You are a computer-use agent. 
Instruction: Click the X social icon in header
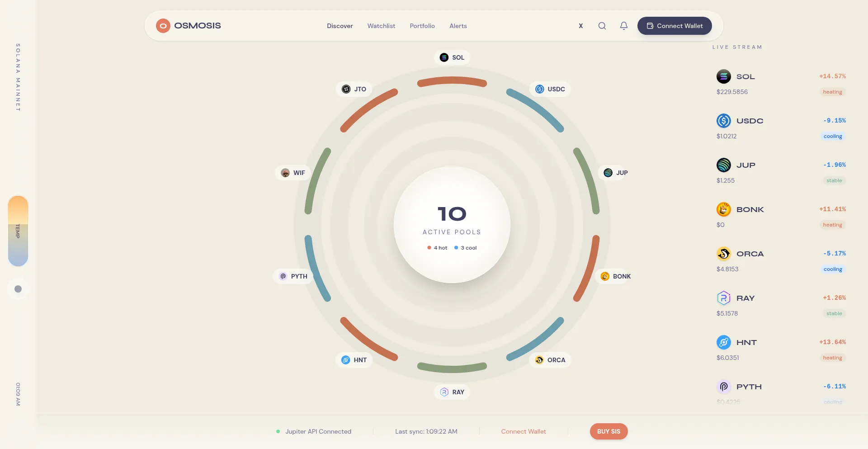coord(580,26)
